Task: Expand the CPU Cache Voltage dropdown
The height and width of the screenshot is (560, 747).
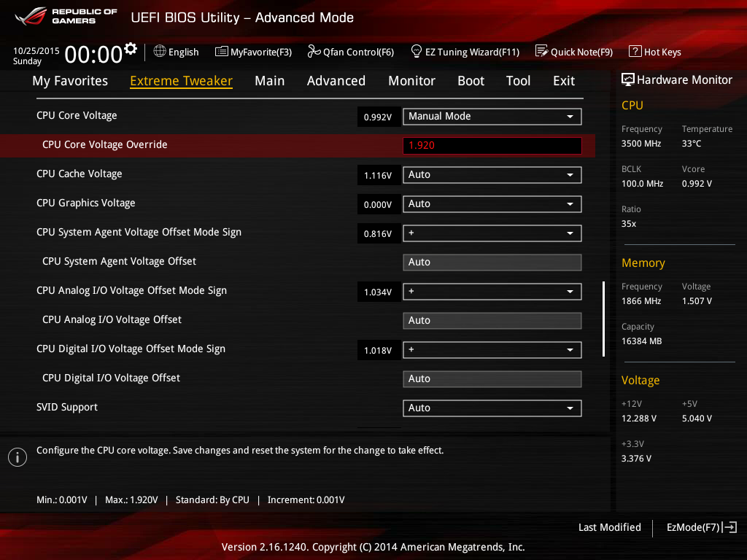Action: 492,175
